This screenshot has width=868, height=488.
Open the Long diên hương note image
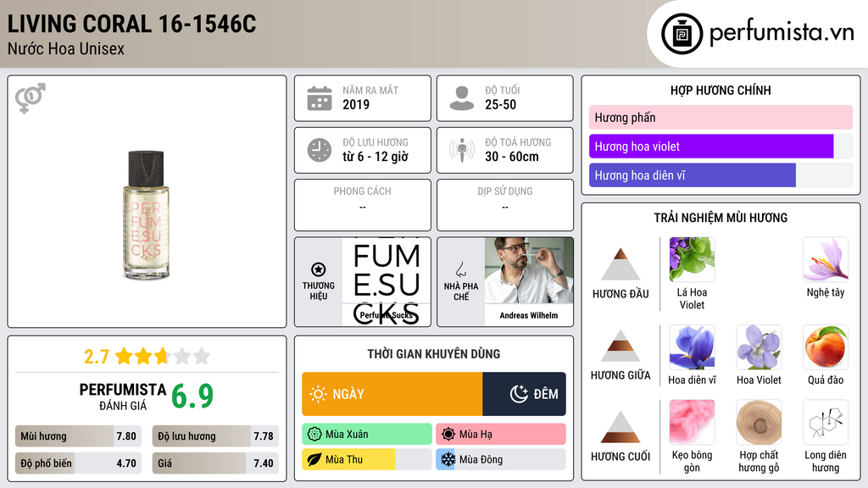tap(826, 423)
